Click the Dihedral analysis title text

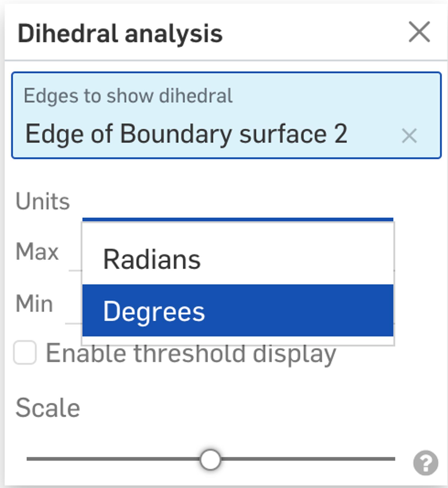pyautogui.click(x=120, y=34)
